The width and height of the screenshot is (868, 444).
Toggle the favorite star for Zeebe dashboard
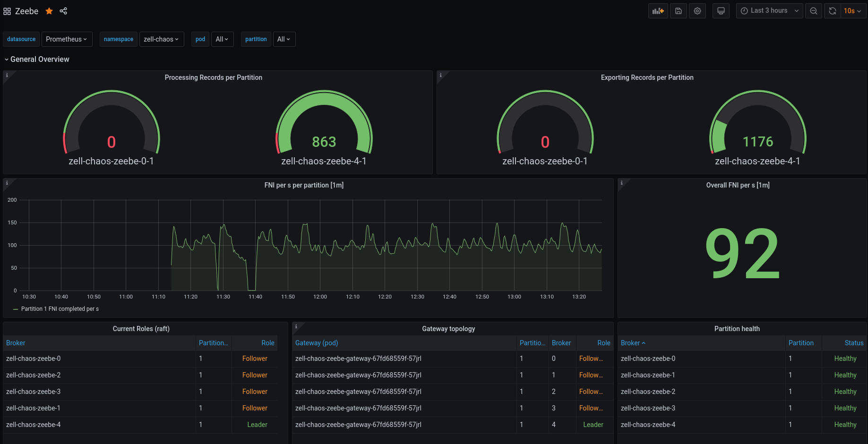pyautogui.click(x=49, y=11)
